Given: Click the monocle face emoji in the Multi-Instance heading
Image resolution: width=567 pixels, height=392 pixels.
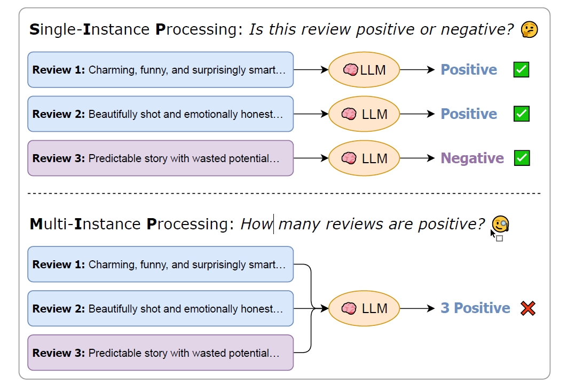Looking at the screenshot, I should pyautogui.click(x=500, y=224).
